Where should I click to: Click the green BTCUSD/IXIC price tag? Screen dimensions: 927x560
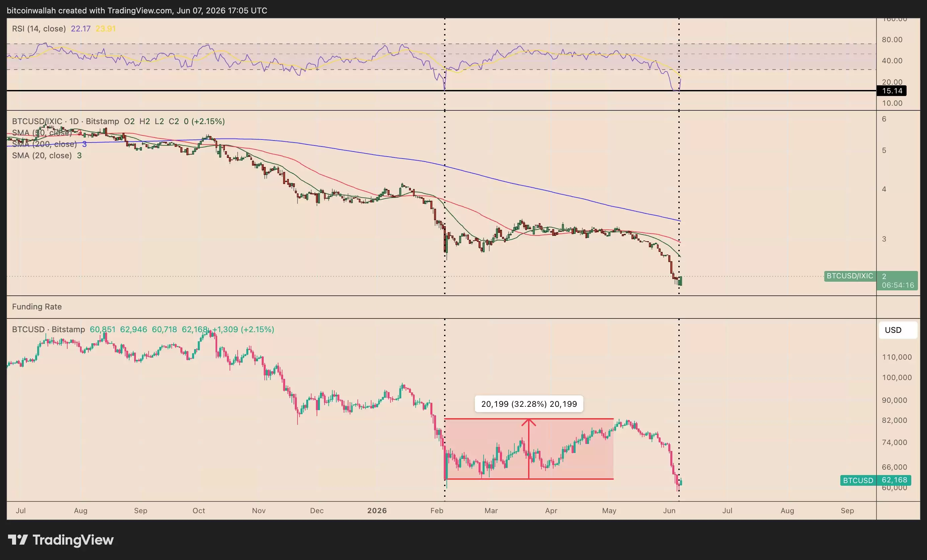pyautogui.click(x=850, y=276)
